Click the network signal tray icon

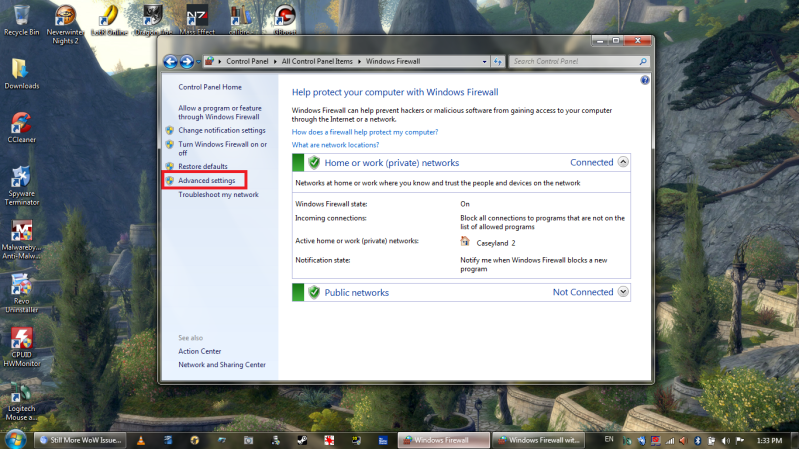670,440
